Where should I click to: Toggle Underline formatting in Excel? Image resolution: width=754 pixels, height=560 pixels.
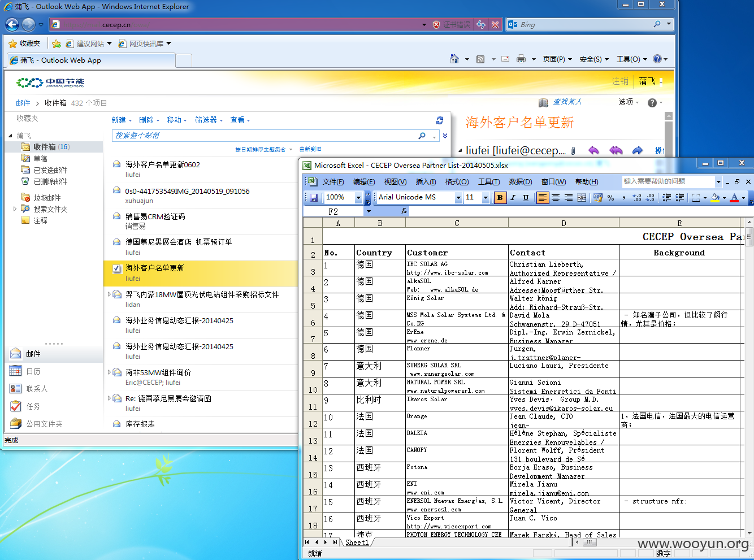(526, 197)
